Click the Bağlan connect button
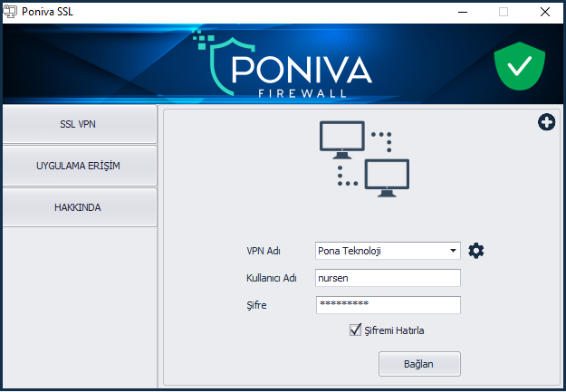The width and height of the screenshot is (566, 392). [x=419, y=364]
